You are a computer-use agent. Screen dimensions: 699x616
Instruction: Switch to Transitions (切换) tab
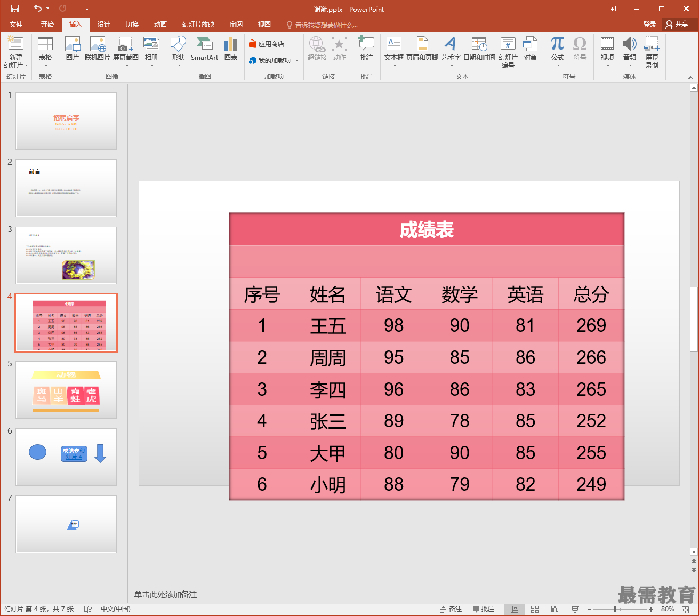[x=132, y=25]
